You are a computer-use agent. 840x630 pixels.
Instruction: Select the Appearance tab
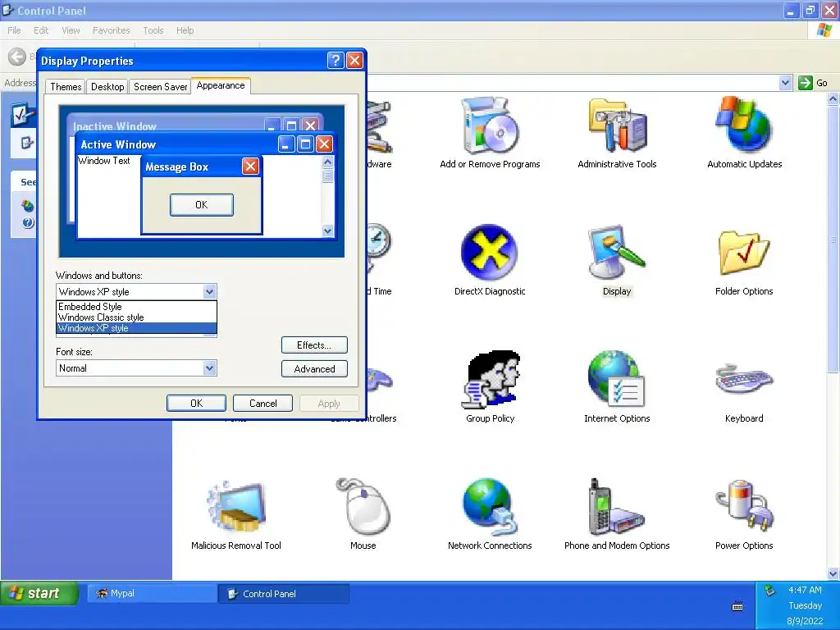(x=221, y=85)
